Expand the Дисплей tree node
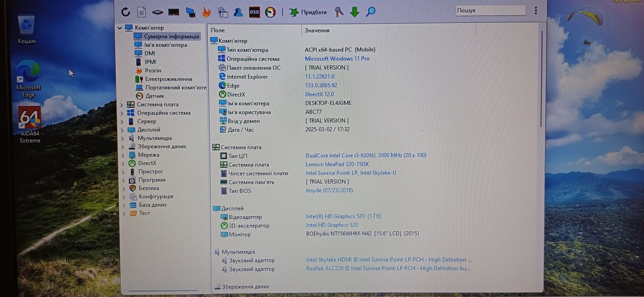The image size is (644, 297). tap(122, 130)
